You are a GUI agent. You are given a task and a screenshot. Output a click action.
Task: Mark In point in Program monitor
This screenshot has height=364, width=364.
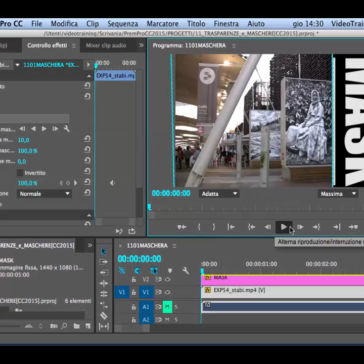(199, 227)
